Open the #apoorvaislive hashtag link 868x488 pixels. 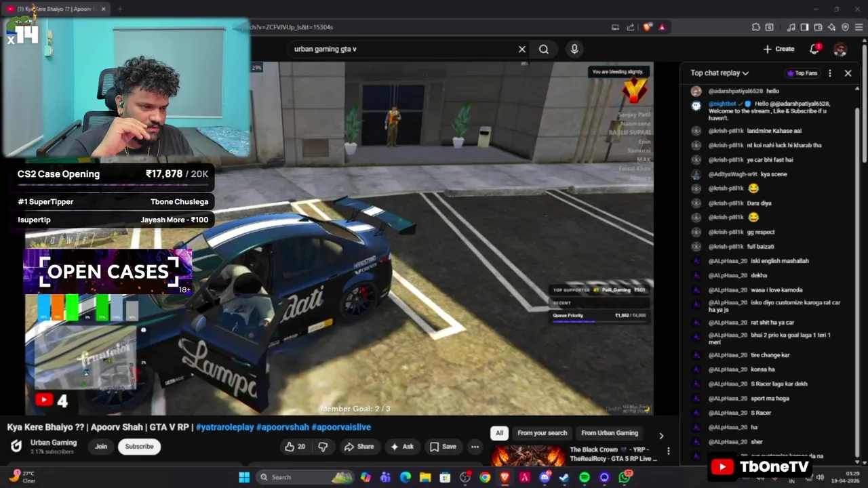[341, 427]
